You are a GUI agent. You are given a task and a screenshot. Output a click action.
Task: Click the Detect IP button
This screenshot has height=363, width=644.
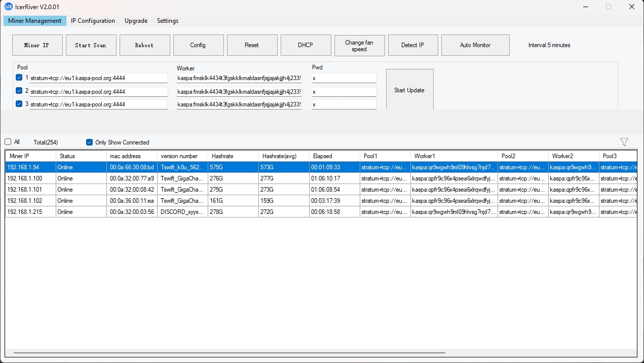pos(412,45)
